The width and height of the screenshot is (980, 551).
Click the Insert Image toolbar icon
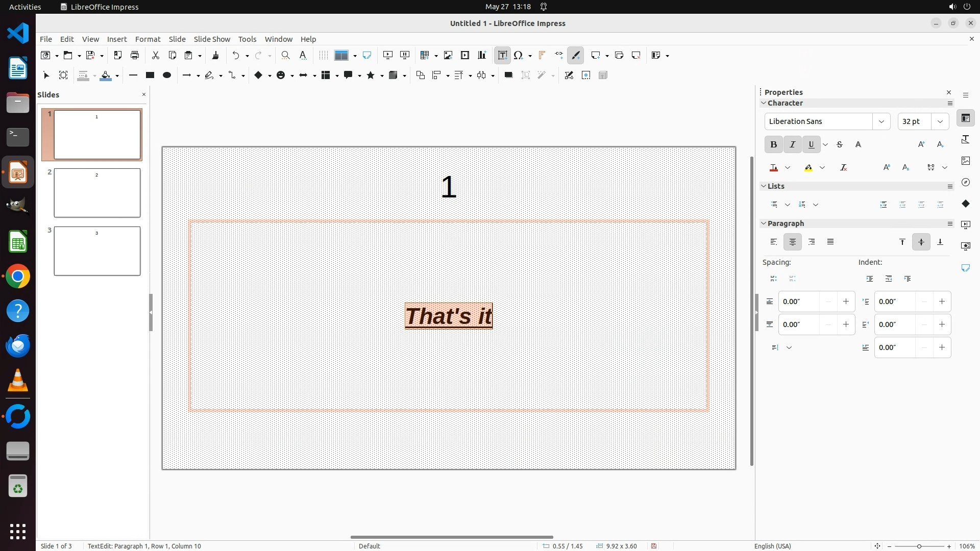pos(448,55)
